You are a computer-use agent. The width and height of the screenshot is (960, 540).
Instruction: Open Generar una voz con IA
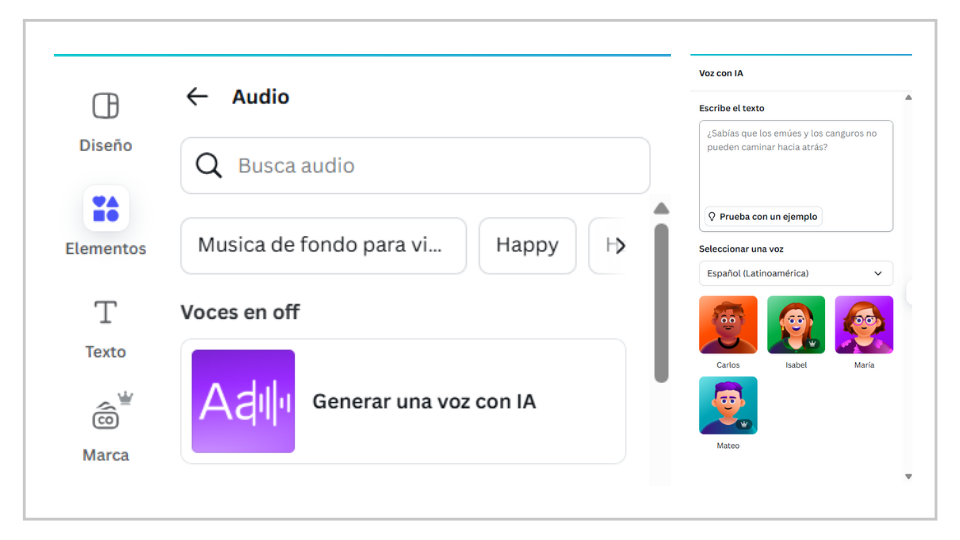tap(403, 402)
